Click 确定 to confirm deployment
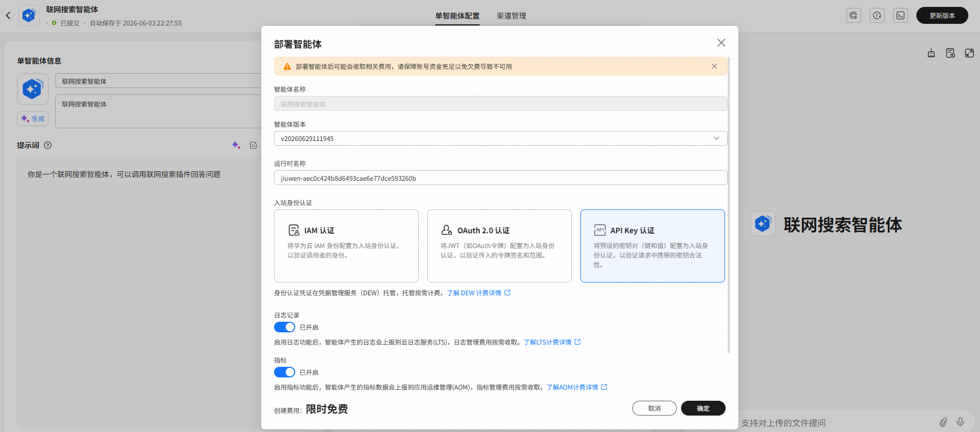The image size is (980, 432). tap(703, 408)
